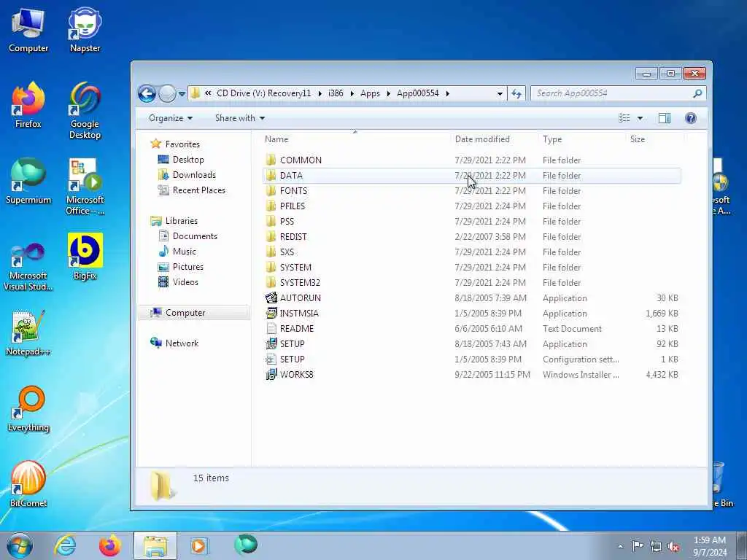The height and width of the screenshot is (560, 747).
Task: Open Notepad++ desktop shortcut
Action: [28, 332]
